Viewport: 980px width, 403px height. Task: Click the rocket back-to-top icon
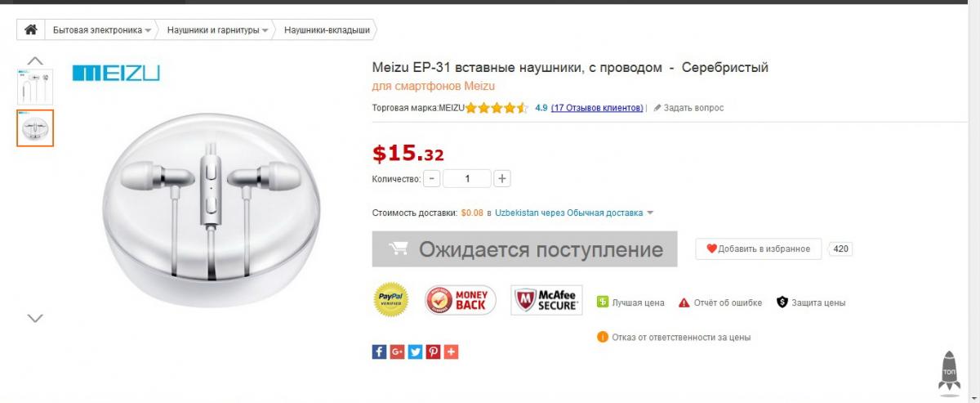(949, 374)
